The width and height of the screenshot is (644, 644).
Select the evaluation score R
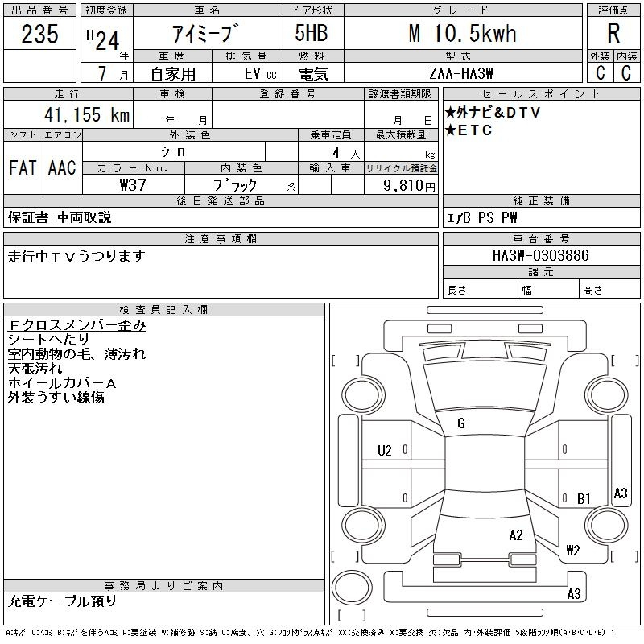point(613,34)
